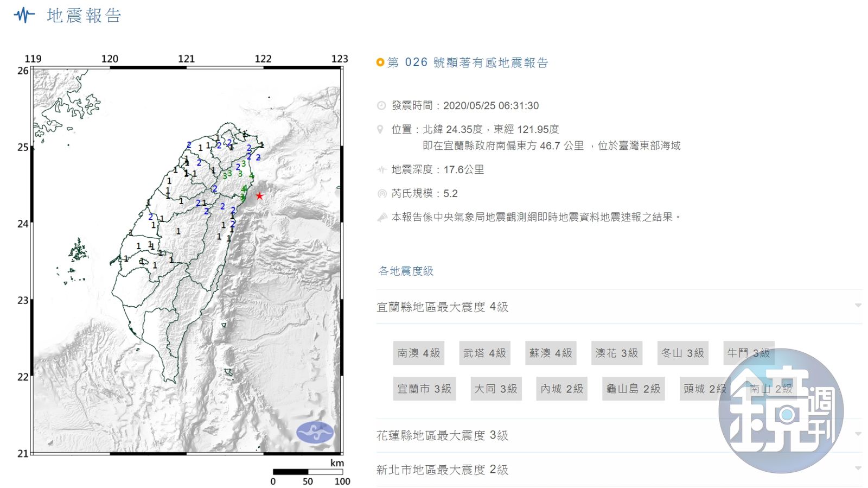Image resolution: width=868 pixels, height=488 pixels.
Task: Choose the 龜山島 2級 station tag
Action: pyautogui.click(x=633, y=389)
